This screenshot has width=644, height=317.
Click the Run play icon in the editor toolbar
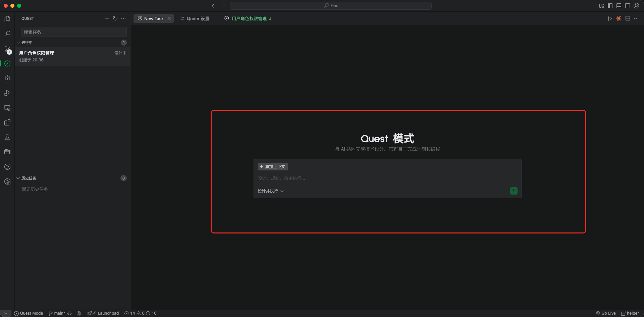click(610, 18)
